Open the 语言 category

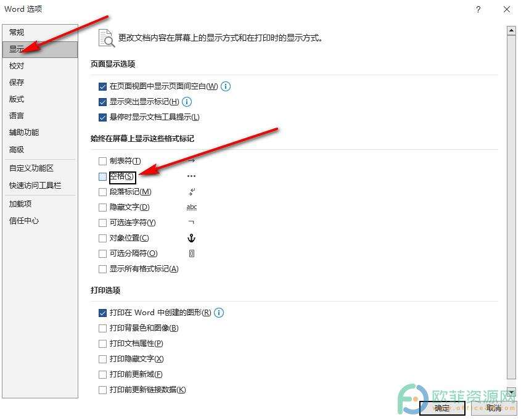[40, 115]
